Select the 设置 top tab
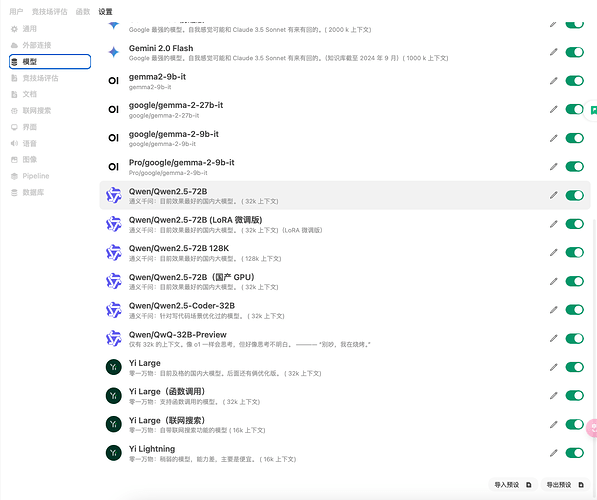The image size is (597, 500). point(105,12)
